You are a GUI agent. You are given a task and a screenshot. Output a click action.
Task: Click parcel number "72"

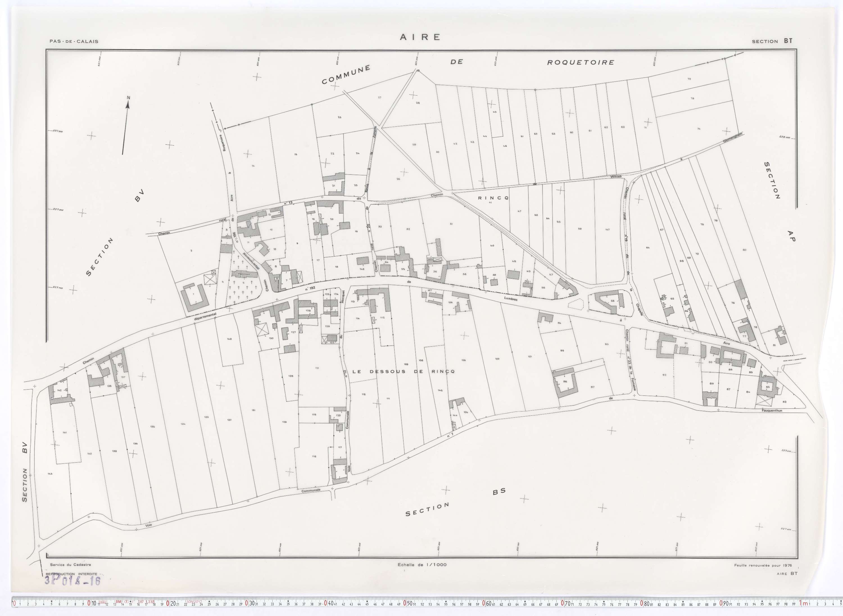[x=689, y=79]
